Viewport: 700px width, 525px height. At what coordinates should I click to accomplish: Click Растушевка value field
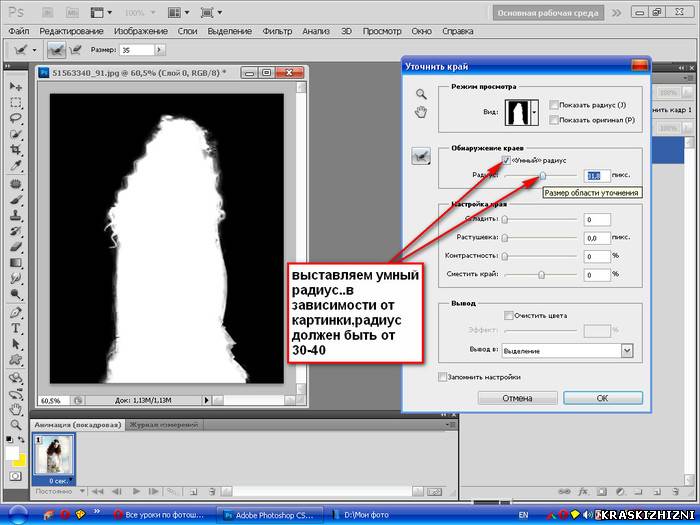[597, 238]
